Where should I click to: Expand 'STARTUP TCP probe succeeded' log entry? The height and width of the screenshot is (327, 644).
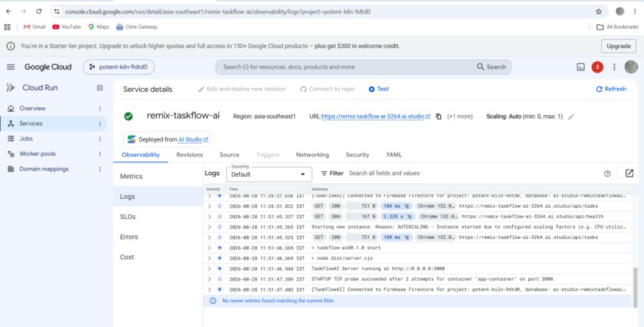[209, 279]
